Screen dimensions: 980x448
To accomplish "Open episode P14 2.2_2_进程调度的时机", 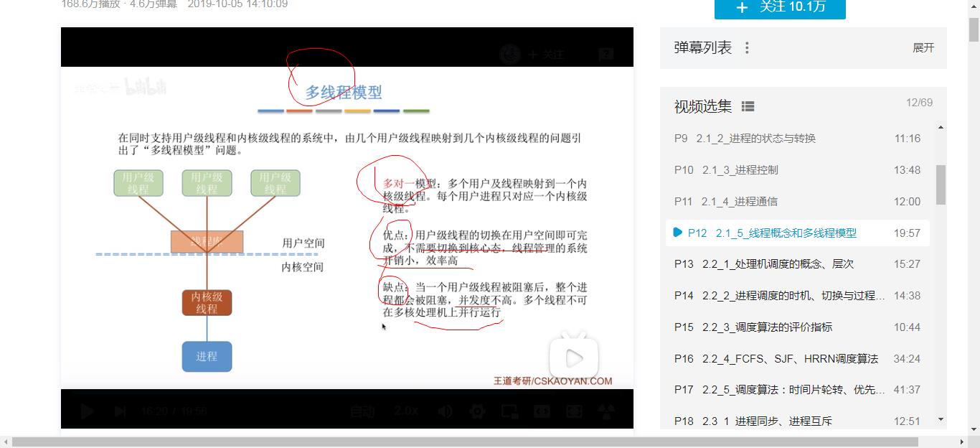I will (798, 296).
